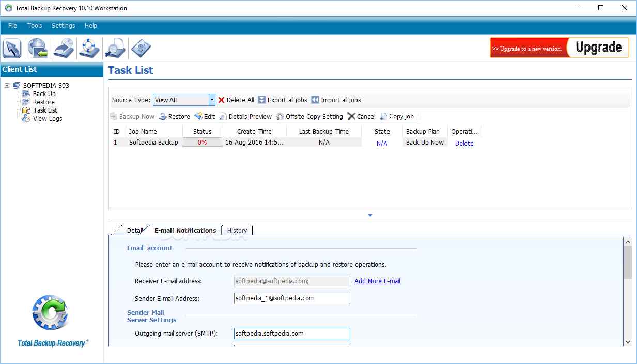Screen dimensions: 637x364
Task: Click the 16-Aug-2016 create time cell
Action: tap(254, 143)
